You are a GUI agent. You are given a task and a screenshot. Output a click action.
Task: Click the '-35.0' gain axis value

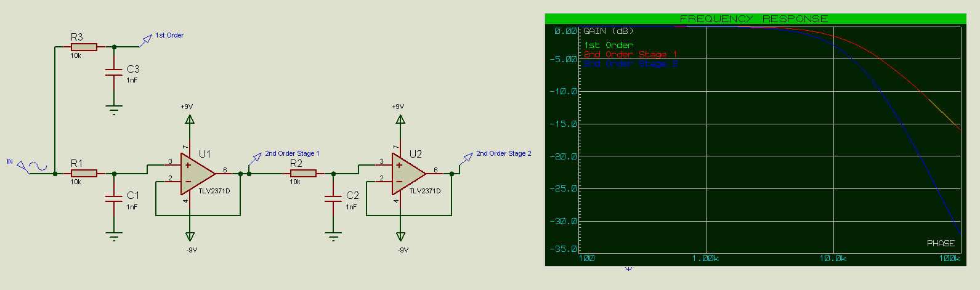tap(564, 249)
